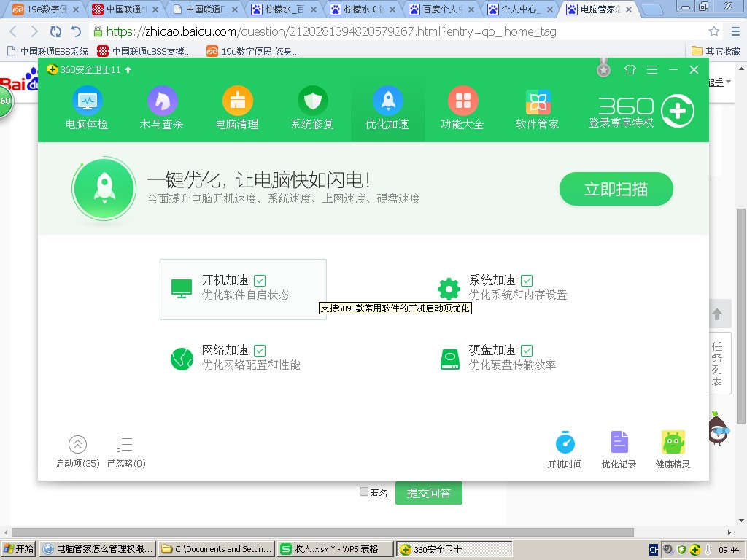747x560 pixels.
Task: Click the 立即扫描 scan now button
Action: coord(616,190)
